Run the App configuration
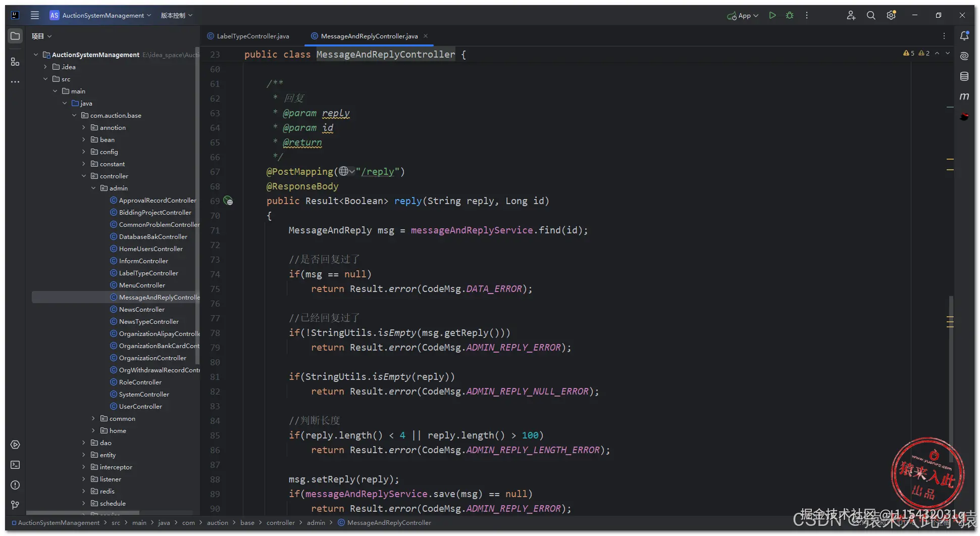The height and width of the screenshot is (536, 980). [772, 15]
